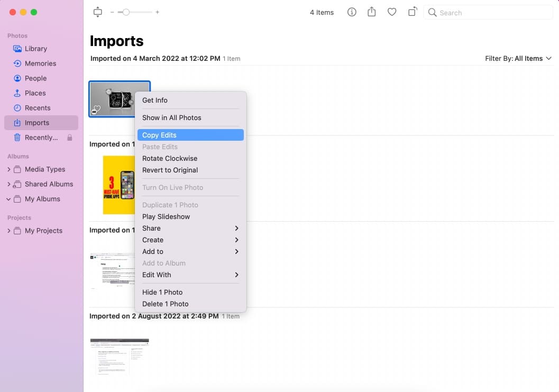This screenshot has height=392, width=559.
Task: Click the plus zoom in icon
Action: (x=157, y=12)
